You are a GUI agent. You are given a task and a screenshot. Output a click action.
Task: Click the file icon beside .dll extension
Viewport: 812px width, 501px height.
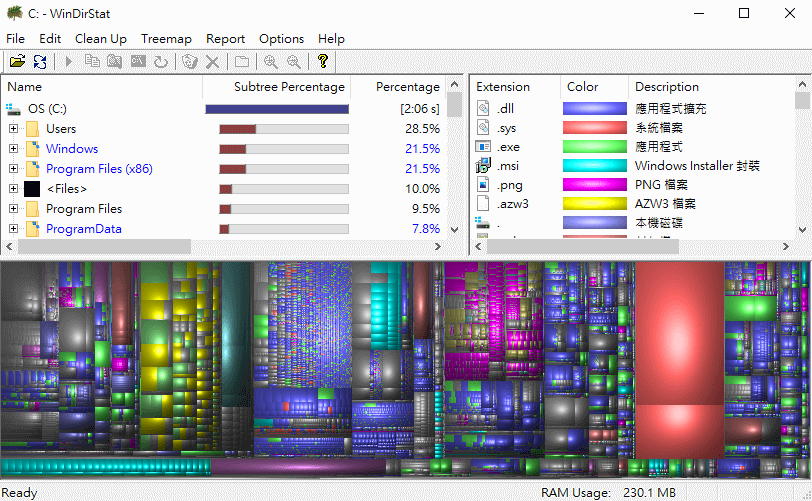[x=483, y=108]
